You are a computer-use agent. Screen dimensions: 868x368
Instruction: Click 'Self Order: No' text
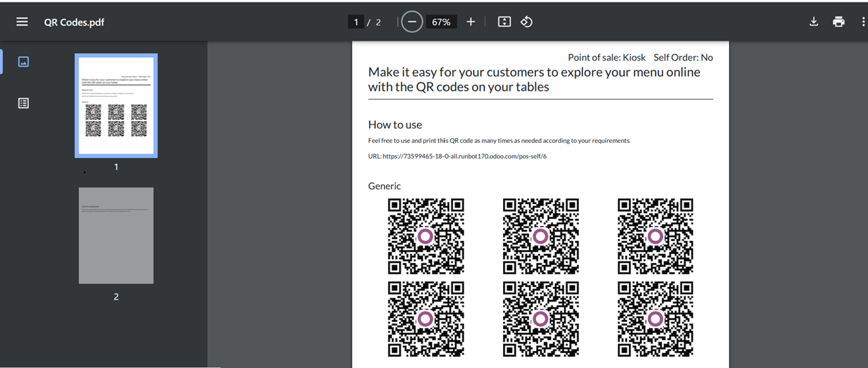(683, 57)
